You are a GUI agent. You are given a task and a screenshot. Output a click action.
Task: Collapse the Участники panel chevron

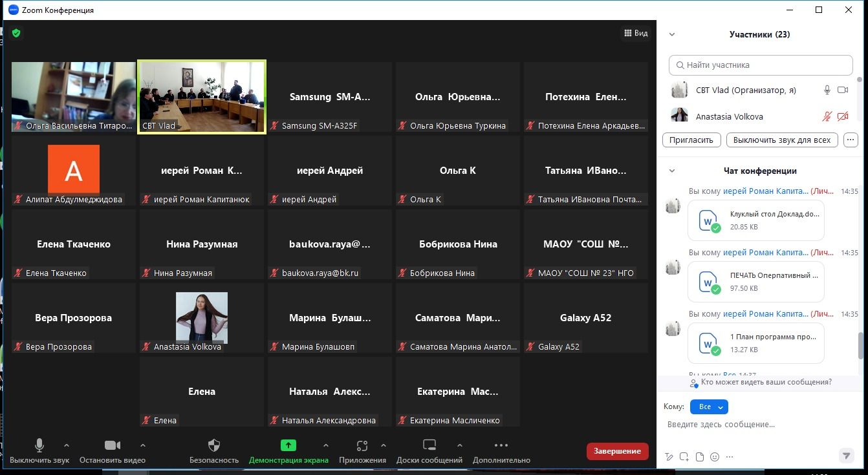(672, 35)
